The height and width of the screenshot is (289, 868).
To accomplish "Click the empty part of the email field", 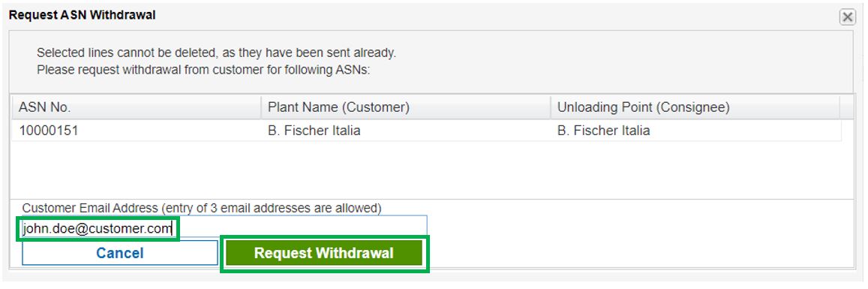I will click(x=302, y=227).
